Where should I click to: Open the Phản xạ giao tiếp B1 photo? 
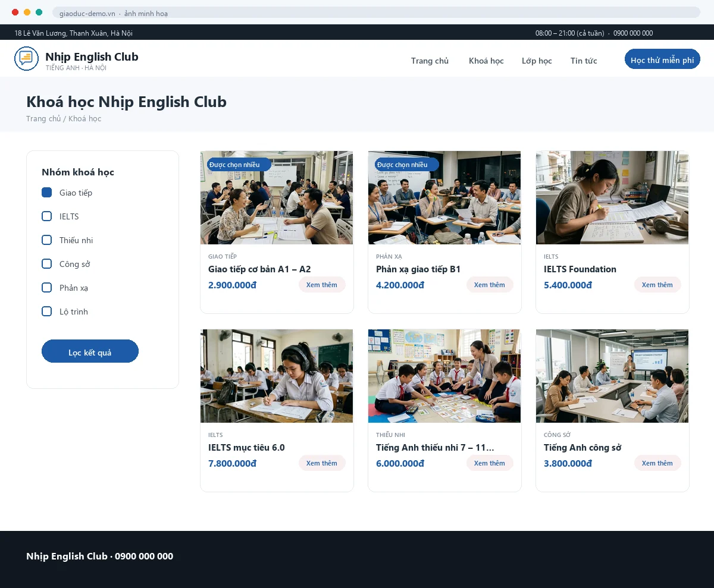444,197
